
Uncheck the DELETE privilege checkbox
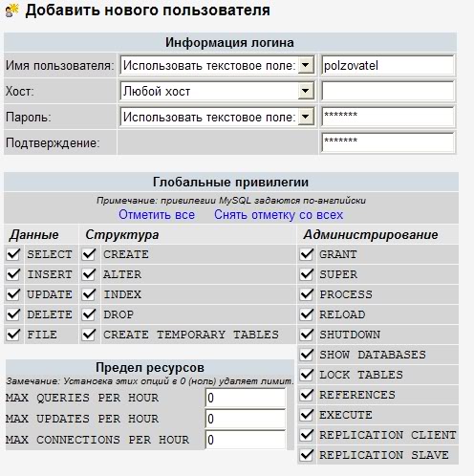13,314
